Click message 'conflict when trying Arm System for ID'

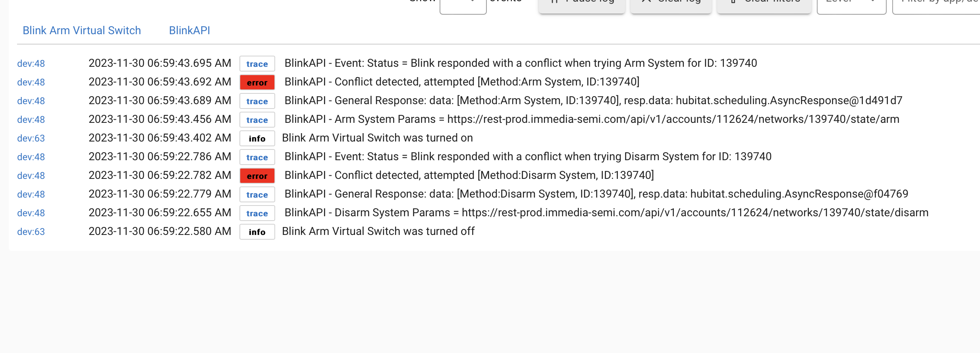521,63
